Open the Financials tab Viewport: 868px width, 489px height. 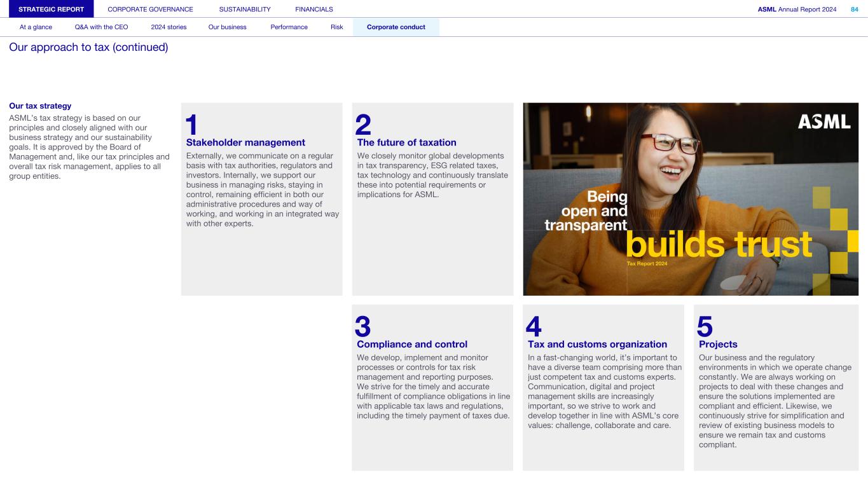click(x=314, y=9)
